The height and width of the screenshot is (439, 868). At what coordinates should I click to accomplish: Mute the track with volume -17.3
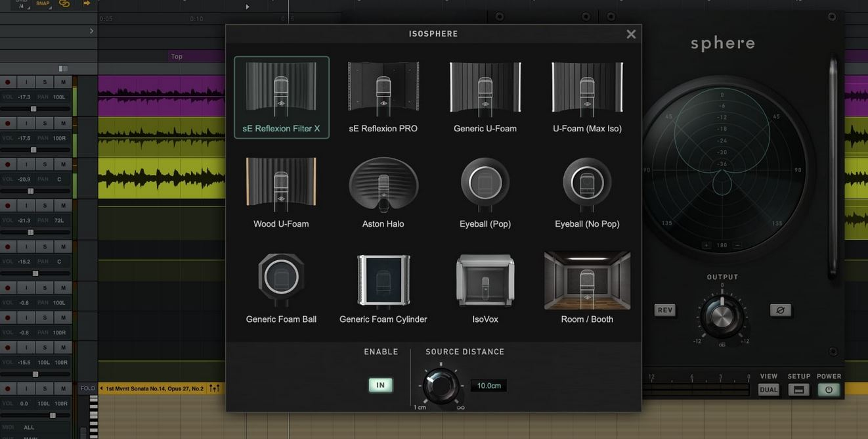[x=63, y=82]
